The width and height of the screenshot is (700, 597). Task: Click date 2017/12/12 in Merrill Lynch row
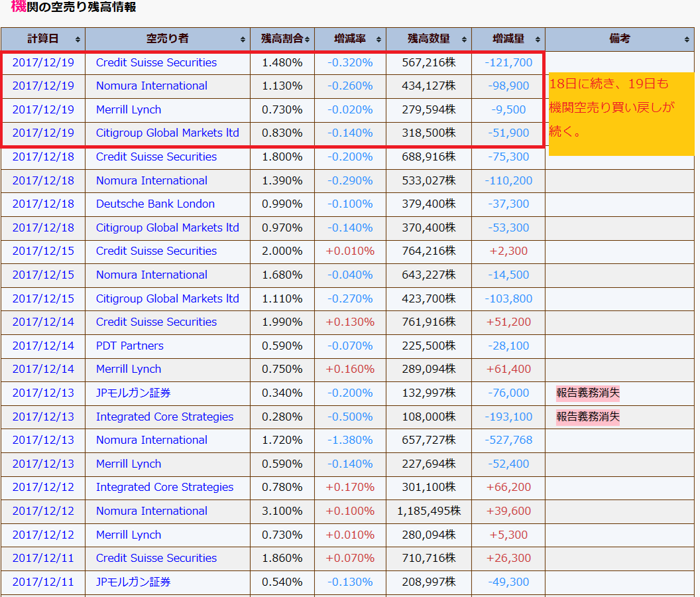click(43, 535)
